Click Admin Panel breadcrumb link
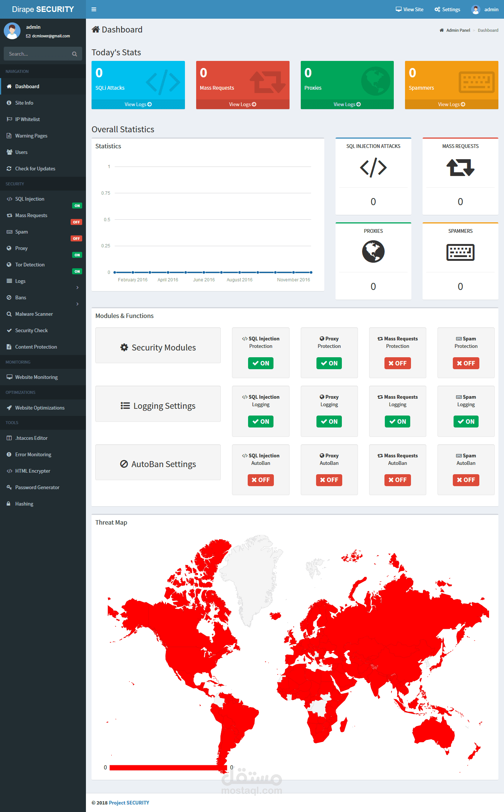 coord(458,30)
